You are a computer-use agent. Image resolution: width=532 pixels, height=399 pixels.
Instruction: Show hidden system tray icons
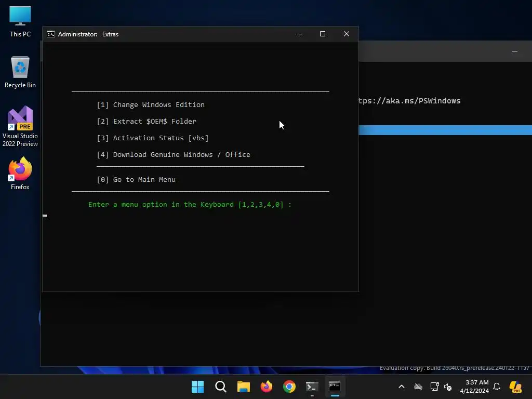click(402, 387)
